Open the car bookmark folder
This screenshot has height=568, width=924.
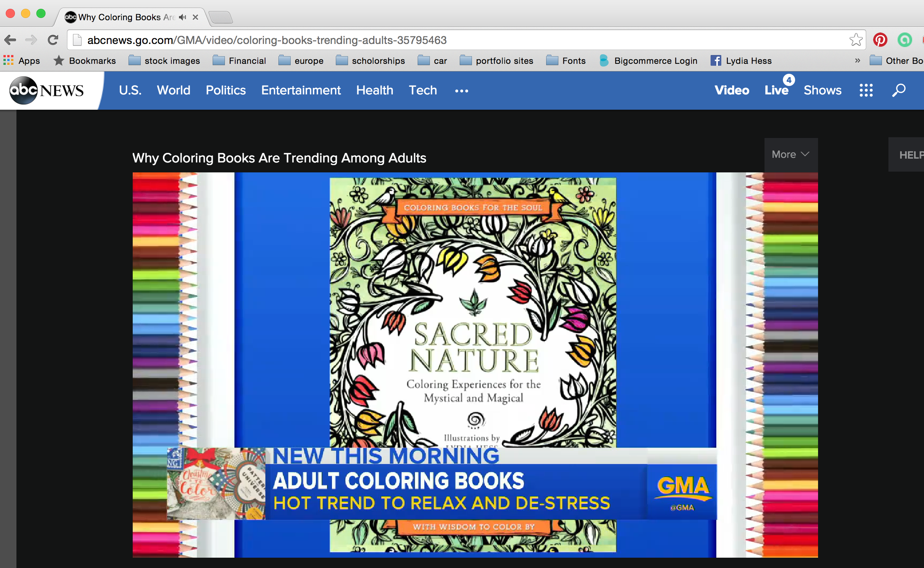coord(432,61)
